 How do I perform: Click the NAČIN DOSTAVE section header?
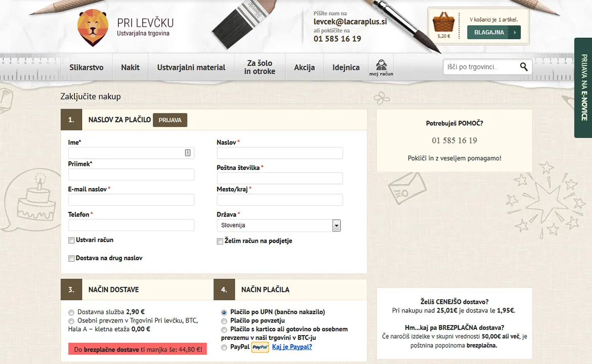[x=114, y=290]
